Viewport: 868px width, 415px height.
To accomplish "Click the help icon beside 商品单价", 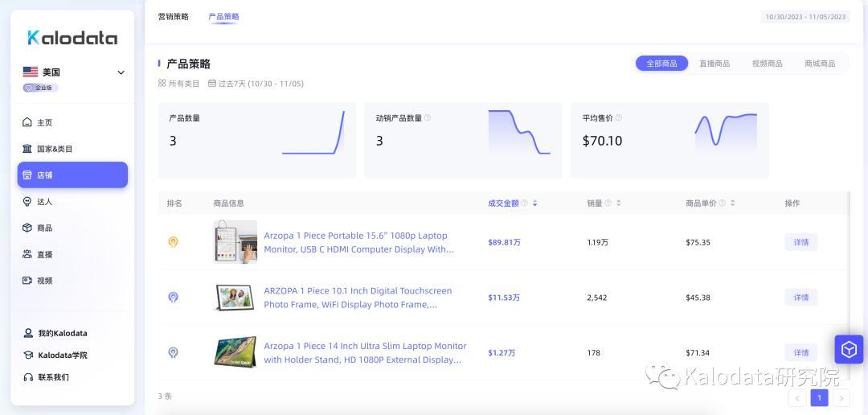I will click(x=722, y=203).
